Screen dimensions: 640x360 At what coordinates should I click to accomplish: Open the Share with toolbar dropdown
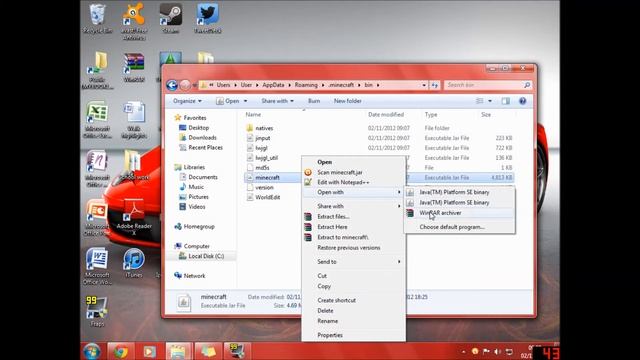[277, 101]
